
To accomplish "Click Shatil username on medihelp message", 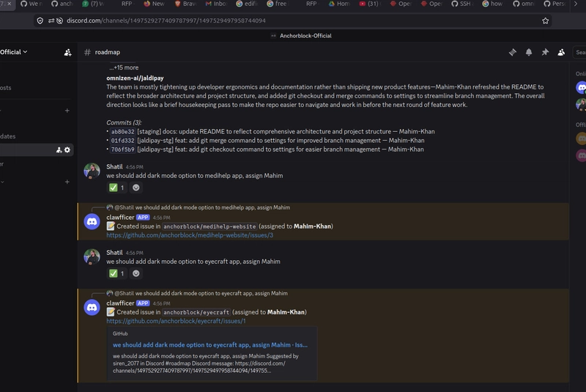I will pos(114,166).
